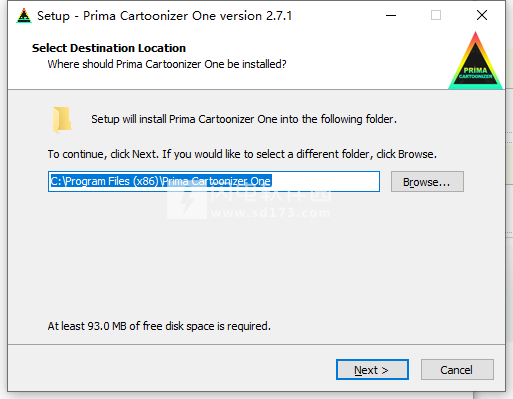The height and width of the screenshot is (399, 513).
Task: Click the destination folder path field
Action: tap(214, 182)
